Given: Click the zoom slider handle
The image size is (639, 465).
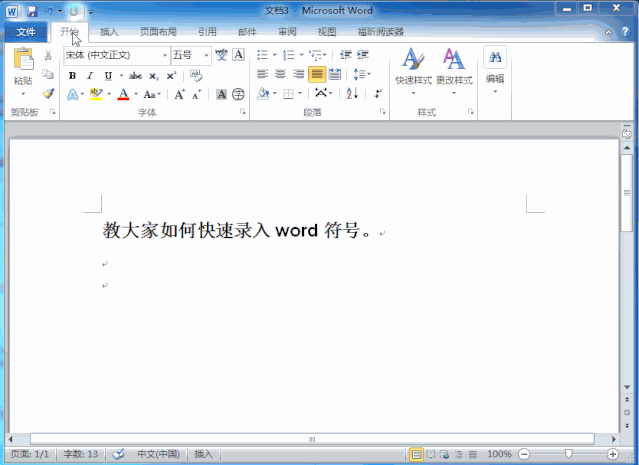Looking at the screenshot, I should (568, 454).
